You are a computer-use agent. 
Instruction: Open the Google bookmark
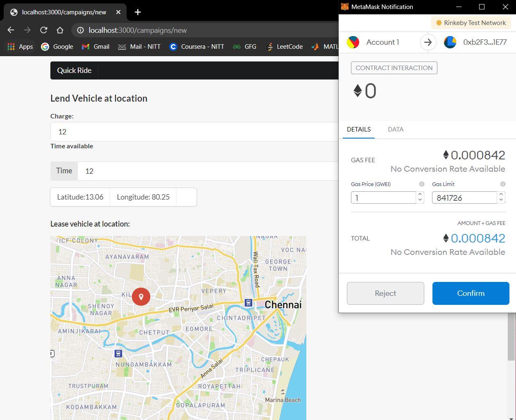(x=57, y=46)
